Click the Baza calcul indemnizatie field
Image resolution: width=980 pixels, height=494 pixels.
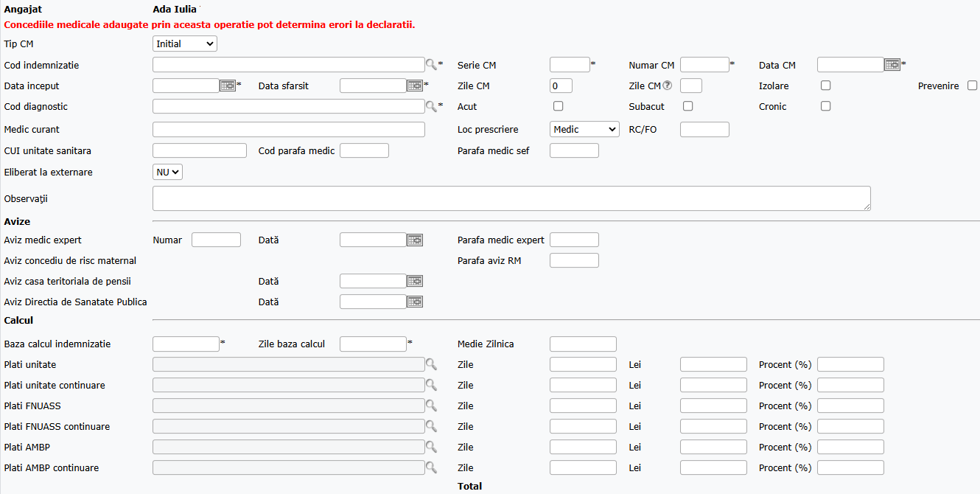(x=186, y=344)
